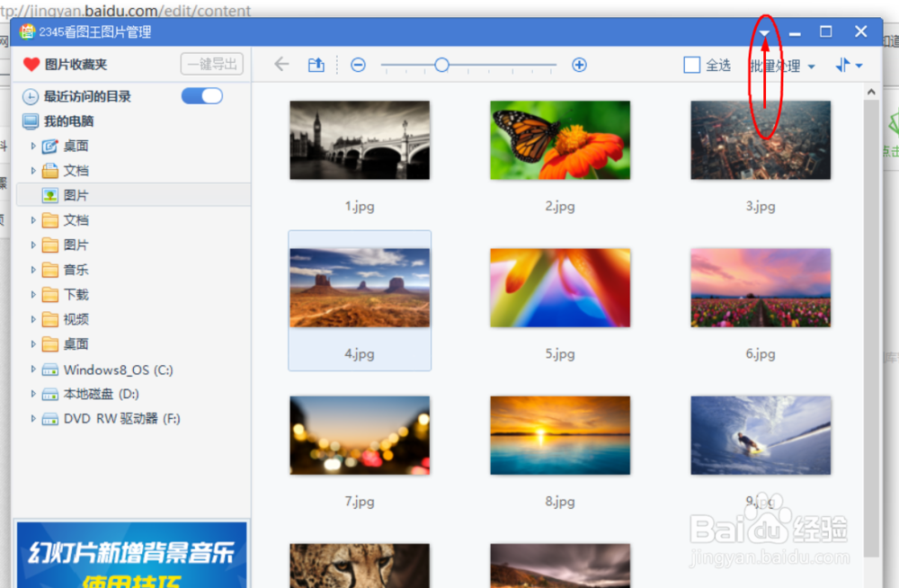This screenshot has height=588, width=899.
Task: Click the 一键导出 button
Action: click(x=212, y=64)
